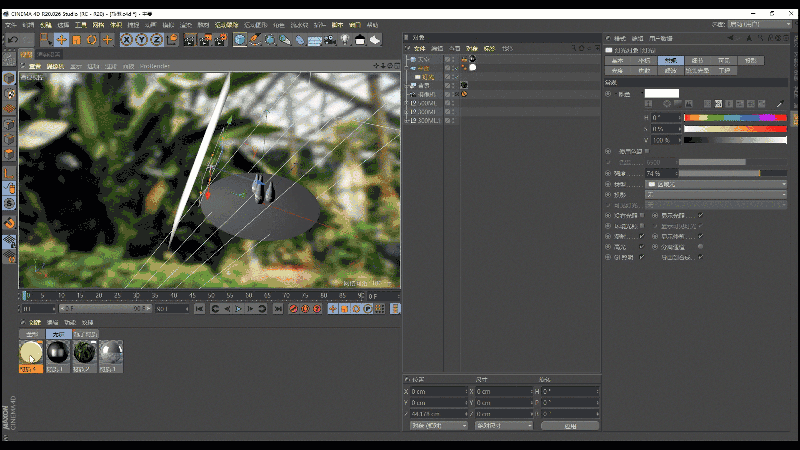The width and height of the screenshot is (800, 450).
Task: Select the Rotate tool in toolbar
Action: [91, 40]
